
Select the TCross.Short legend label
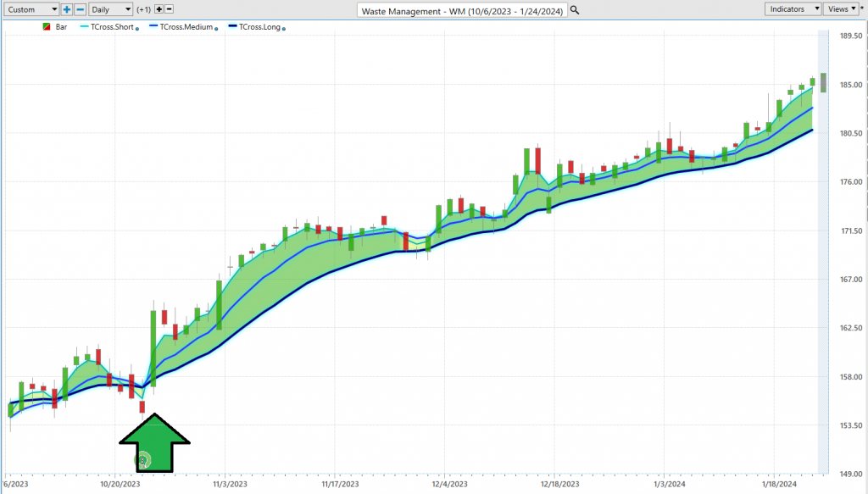[x=113, y=26]
